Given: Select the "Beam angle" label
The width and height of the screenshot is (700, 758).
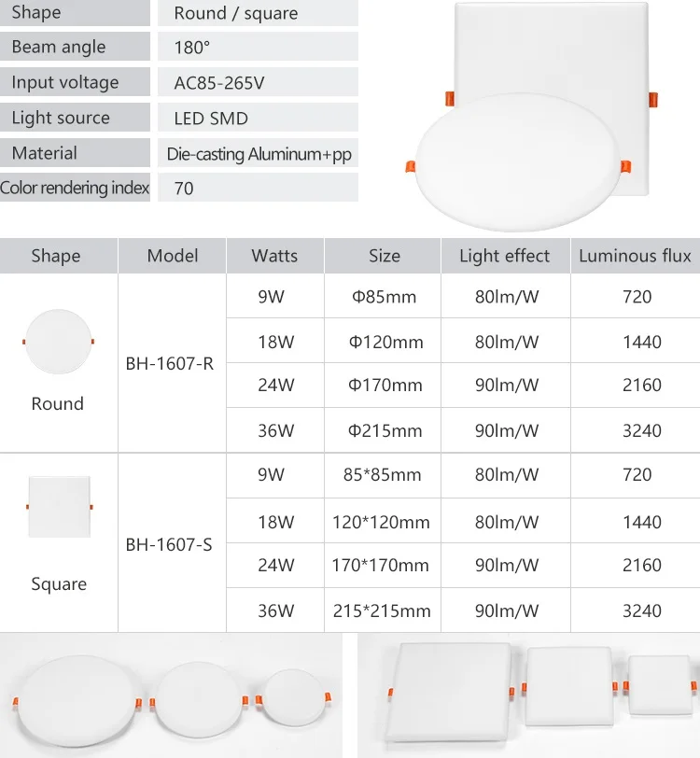Looking at the screenshot, I should [x=59, y=47].
